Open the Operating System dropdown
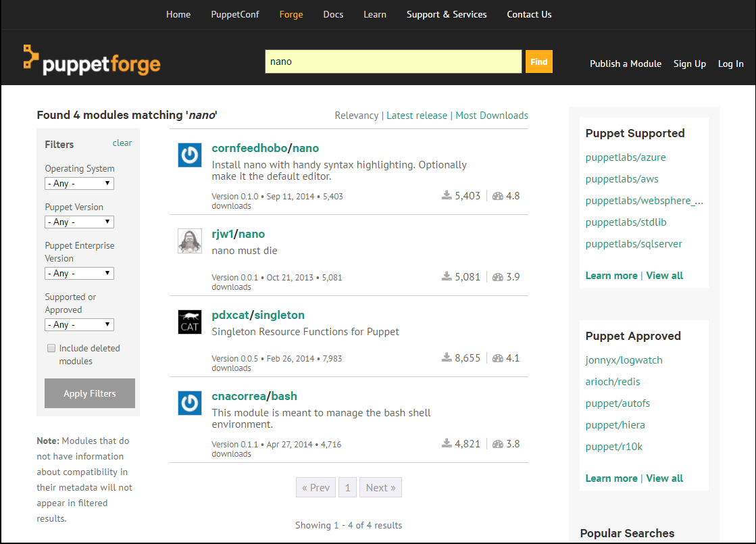 tap(79, 183)
